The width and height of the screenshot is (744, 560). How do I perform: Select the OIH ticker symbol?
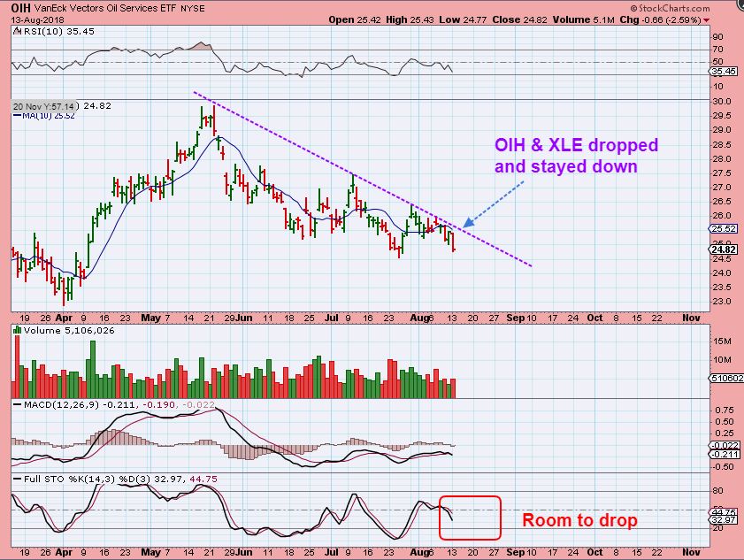pyautogui.click(x=21, y=8)
